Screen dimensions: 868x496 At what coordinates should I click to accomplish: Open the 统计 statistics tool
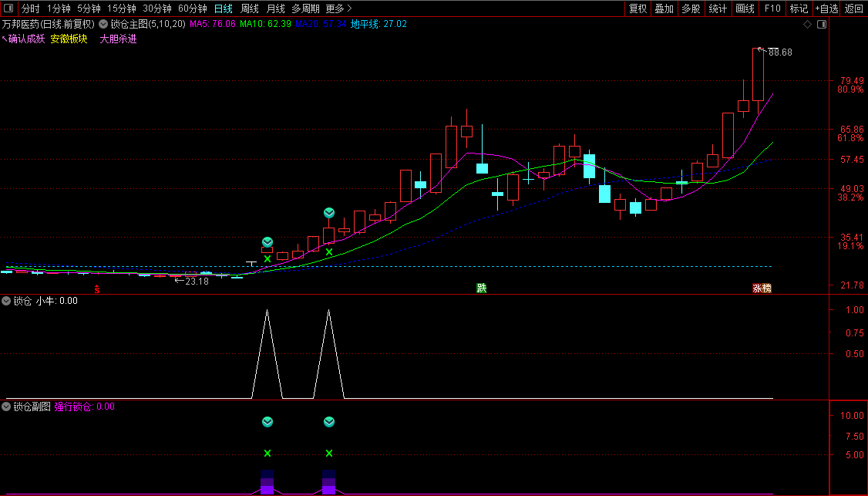click(718, 8)
